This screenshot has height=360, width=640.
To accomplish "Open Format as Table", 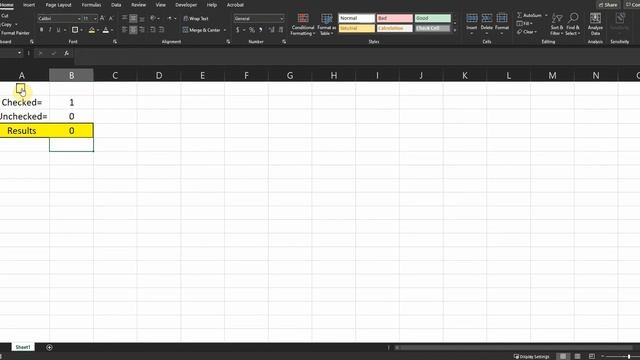I will point(327,24).
